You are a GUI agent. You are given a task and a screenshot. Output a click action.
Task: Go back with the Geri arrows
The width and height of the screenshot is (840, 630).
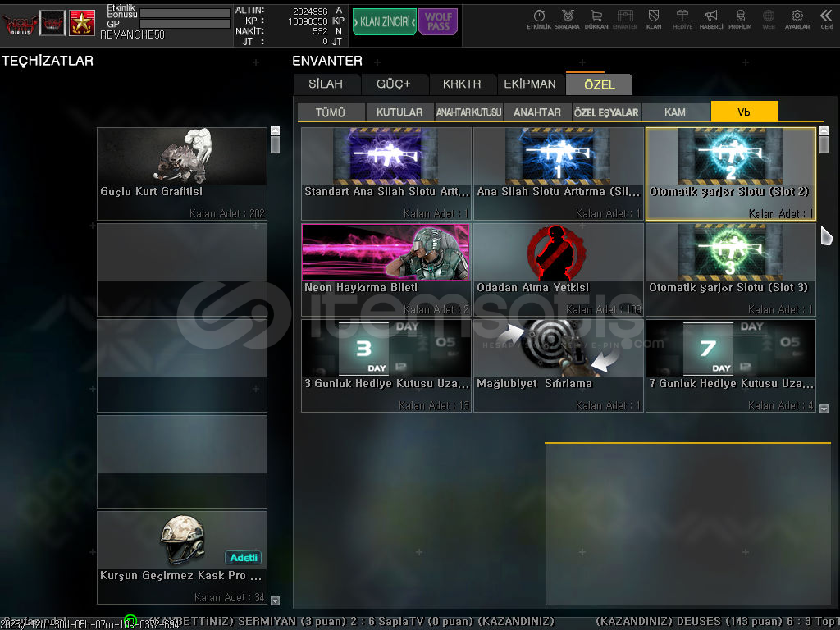coord(826,19)
